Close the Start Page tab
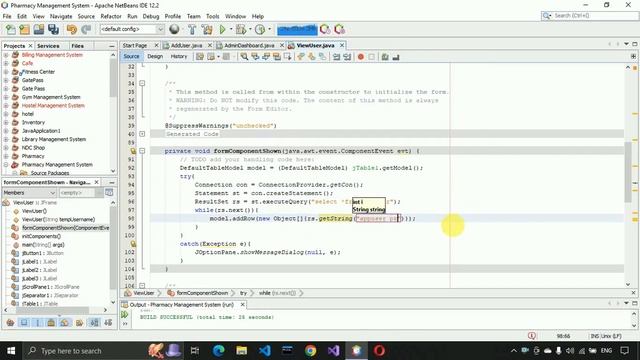640x360 pixels. click(156, 45)
